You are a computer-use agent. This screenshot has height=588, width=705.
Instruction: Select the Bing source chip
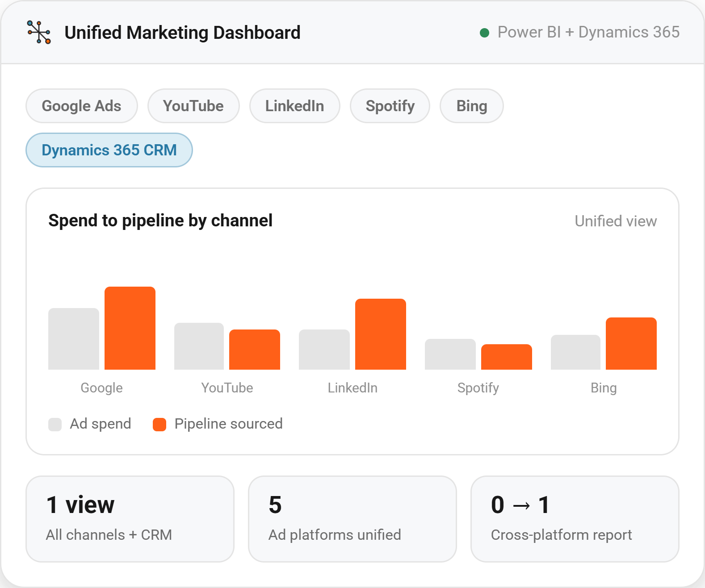pos(472,106)
